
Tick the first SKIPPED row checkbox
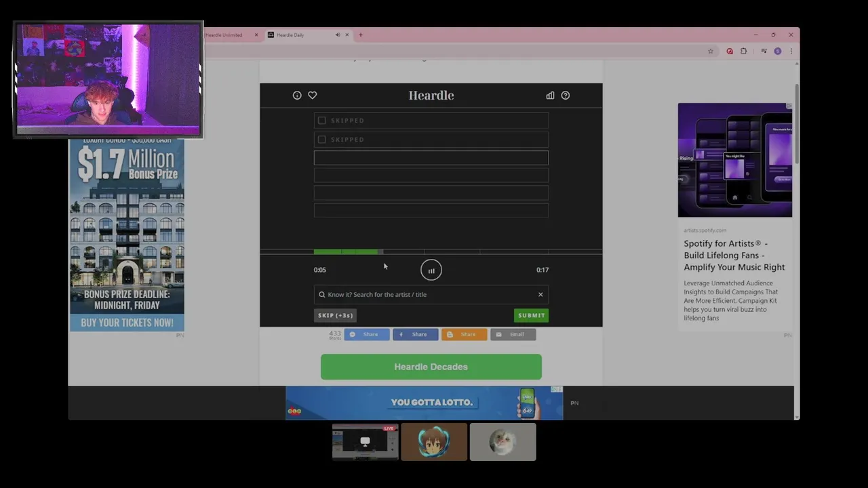[x=322, y=121]
